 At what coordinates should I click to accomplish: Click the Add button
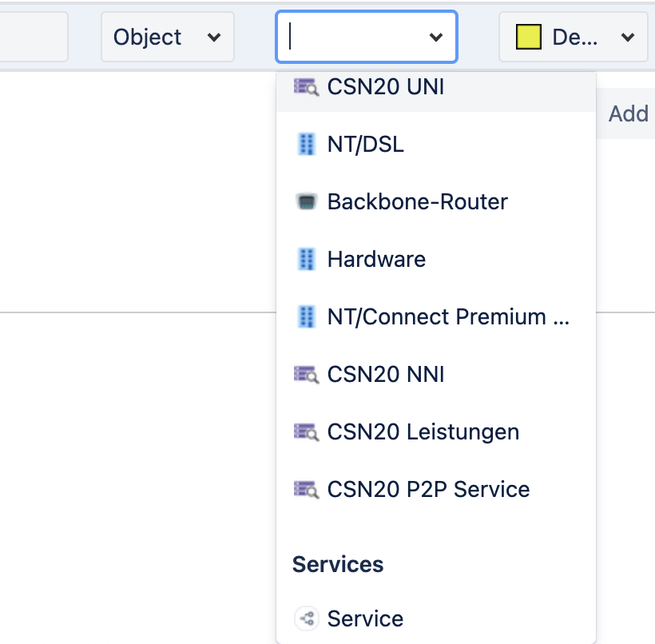(629, 113)
